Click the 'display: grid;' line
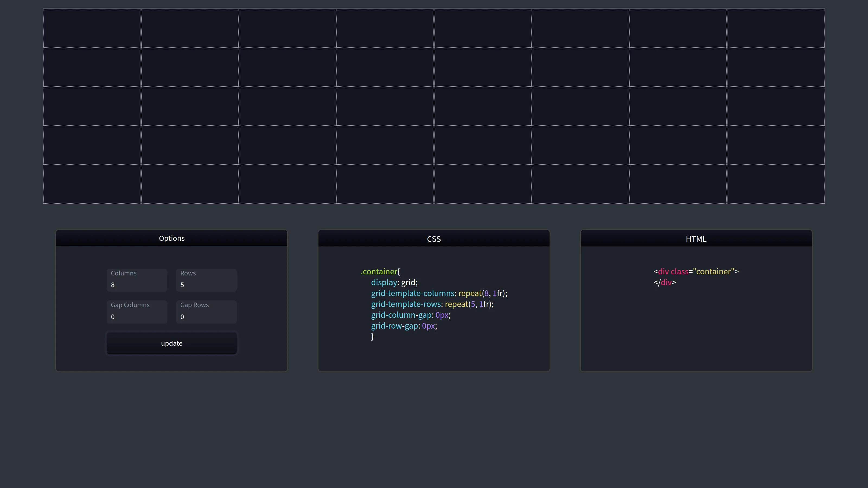 tap(394, 282)
